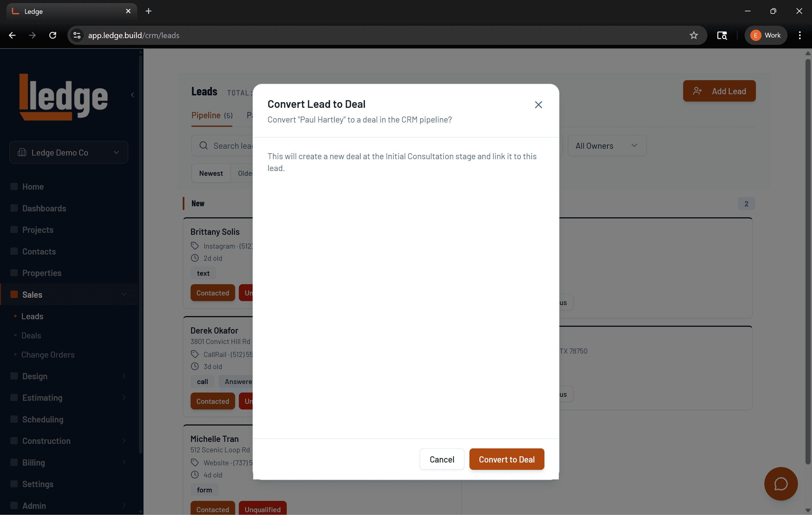The image size is (812, 515).
Task: View site information in address bar
Action: coord(77,35)
